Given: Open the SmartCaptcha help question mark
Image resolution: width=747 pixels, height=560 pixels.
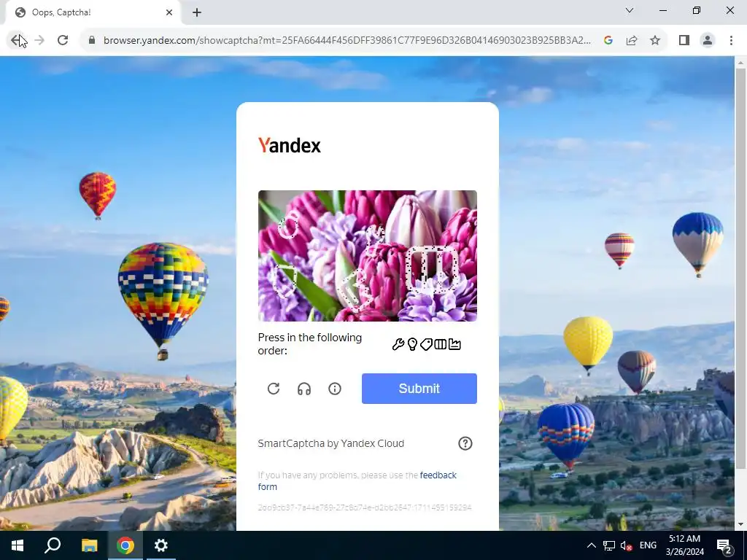Looking at the screenshot, I should [x=465, y=443].
